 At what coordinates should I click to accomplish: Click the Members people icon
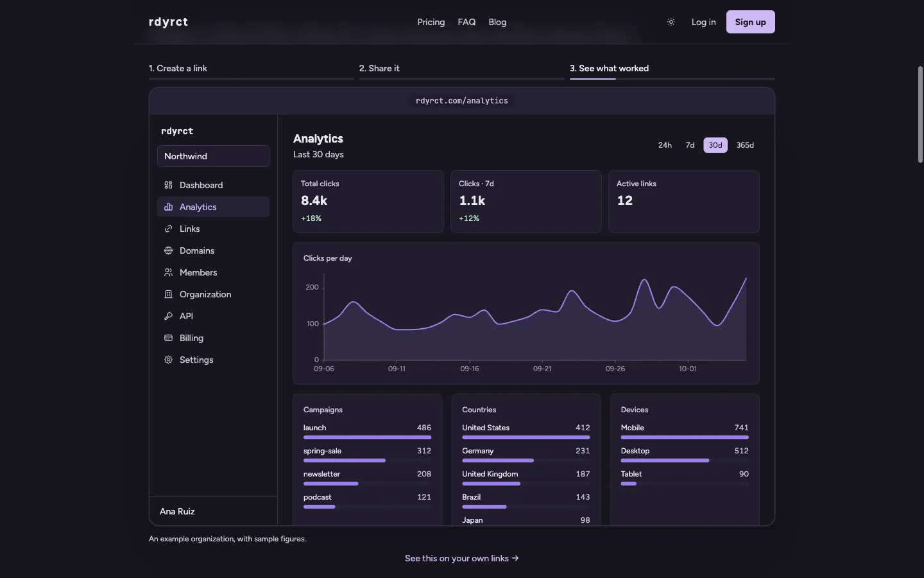pyautogui.click(x=168, y=272)
